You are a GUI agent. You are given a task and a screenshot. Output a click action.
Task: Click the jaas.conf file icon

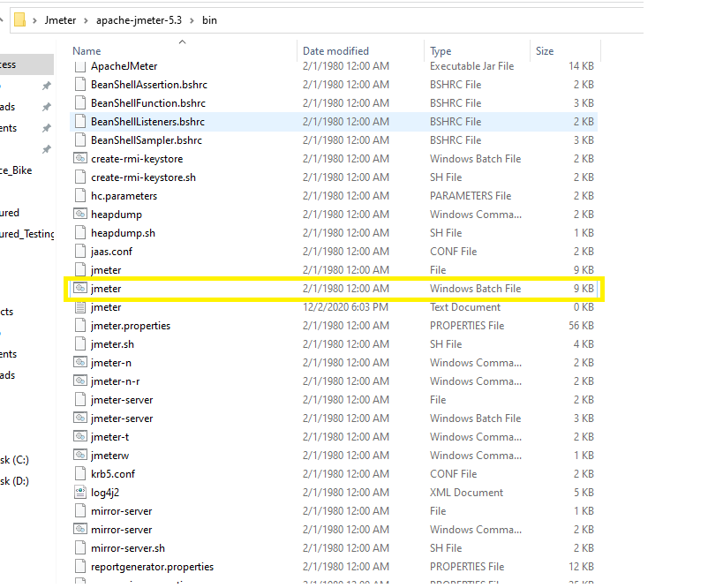[x=80, y=252]
